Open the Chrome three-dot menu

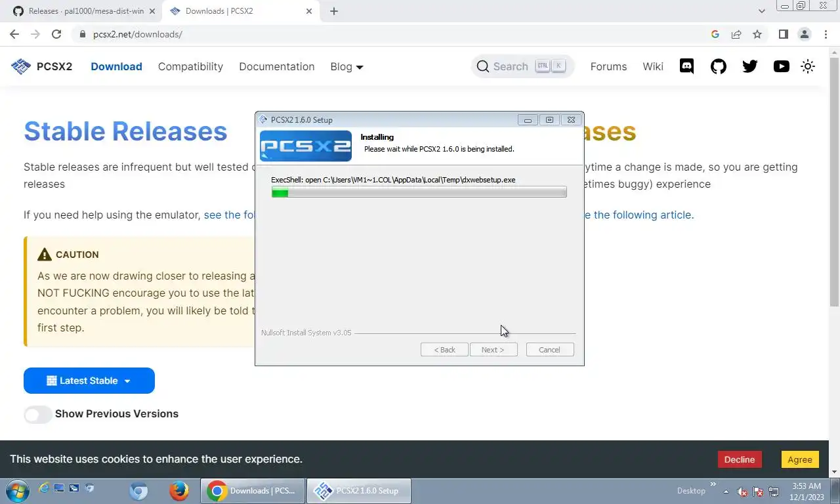pos(825,34)
